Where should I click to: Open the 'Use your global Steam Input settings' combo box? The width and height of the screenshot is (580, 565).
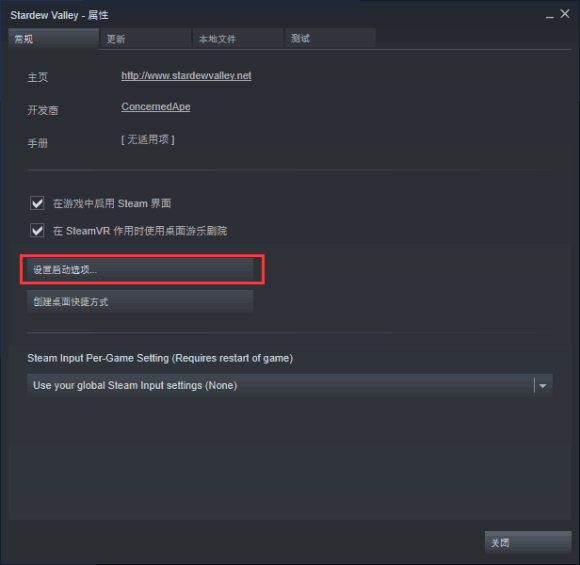pos(290,386)
